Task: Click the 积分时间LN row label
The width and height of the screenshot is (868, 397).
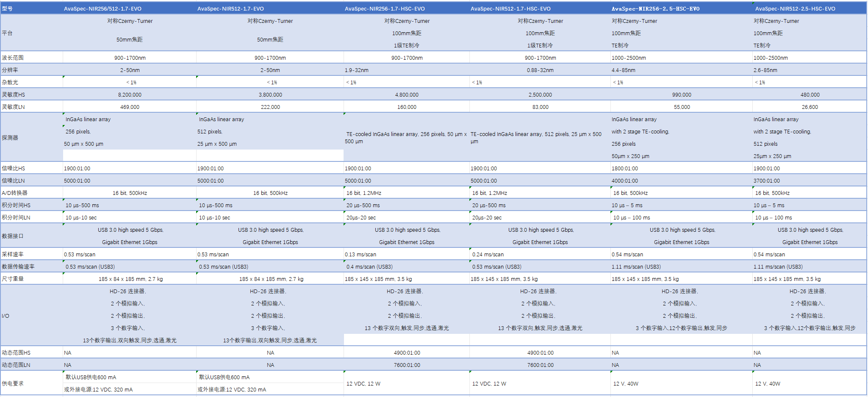Action: (x=32, y=217)
